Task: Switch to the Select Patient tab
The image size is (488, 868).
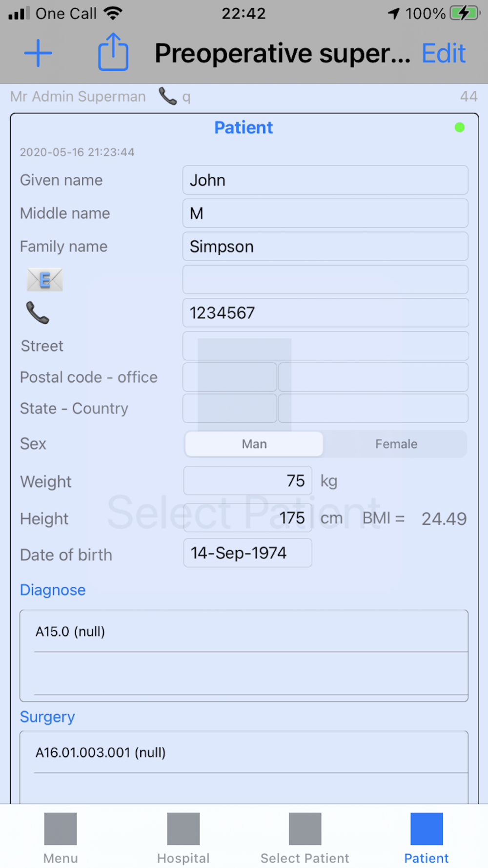Action: click(305, 838)
